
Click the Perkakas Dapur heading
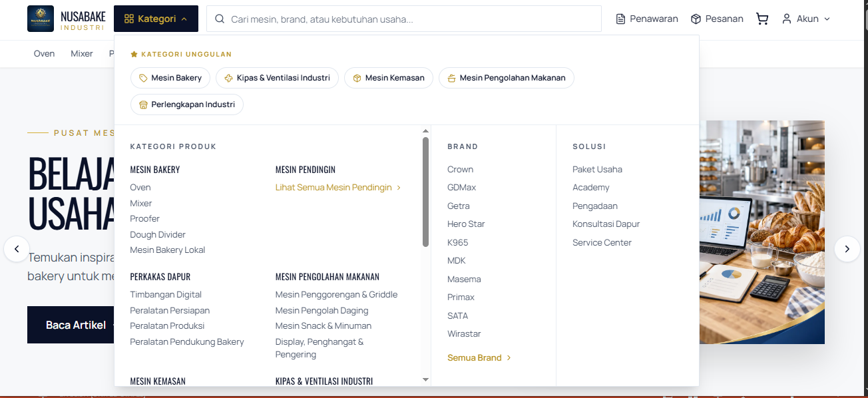(x=160, y=276)
